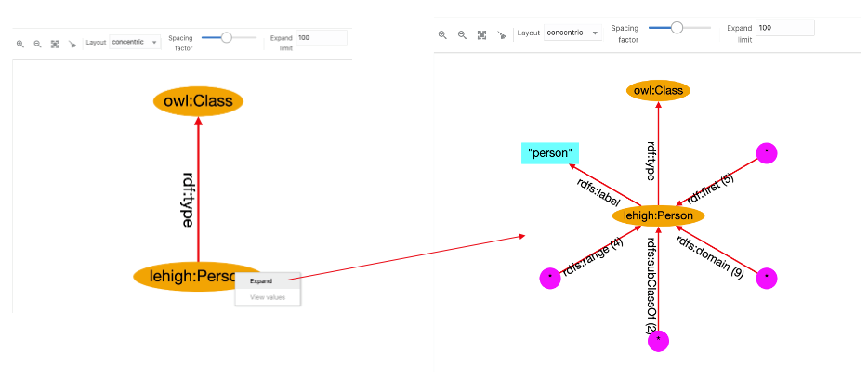
Task: Click the left Expand limit input field
Action: click(x=321, y=37)
